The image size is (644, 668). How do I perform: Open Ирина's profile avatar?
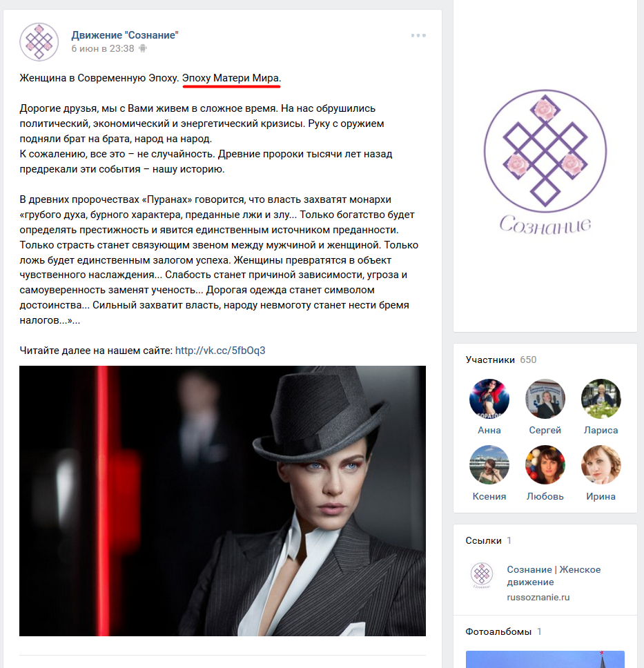601,465
